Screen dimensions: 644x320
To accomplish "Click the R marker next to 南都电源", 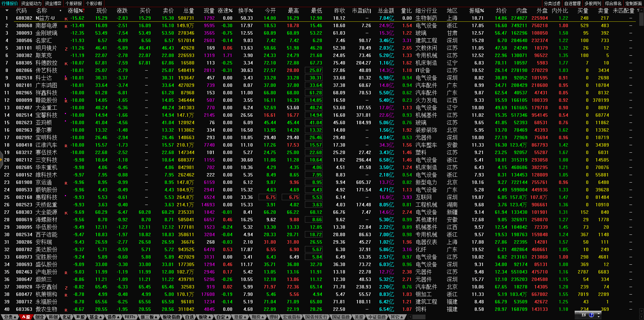I will click(x=66, y=26).
